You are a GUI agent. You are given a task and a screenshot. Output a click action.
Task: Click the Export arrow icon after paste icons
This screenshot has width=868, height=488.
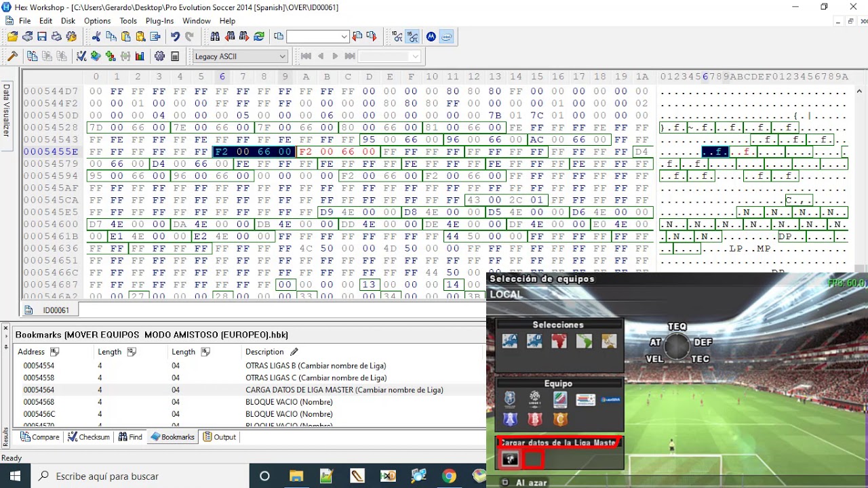[x=155, y=37]
